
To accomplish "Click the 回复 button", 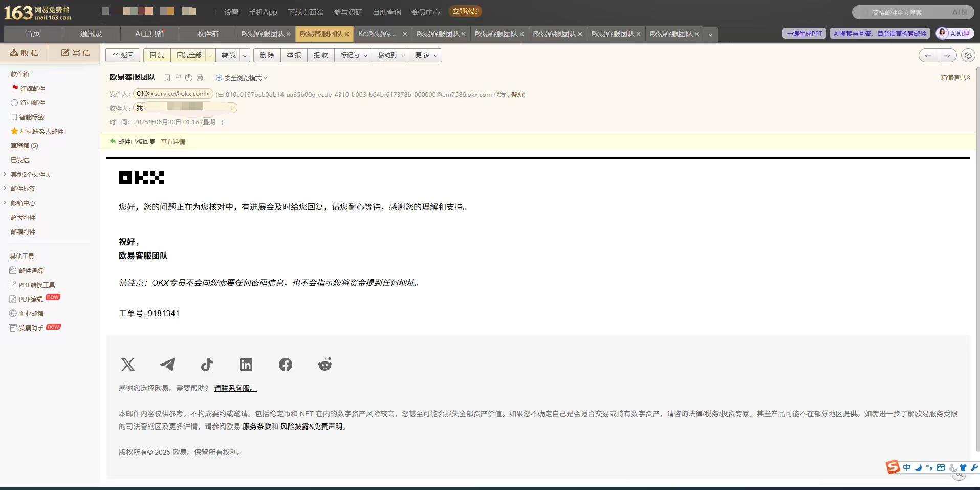I will tap(157, 55).
